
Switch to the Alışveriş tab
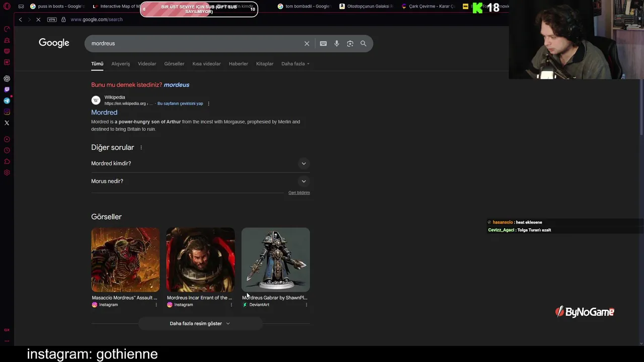(x=121, y=64)
